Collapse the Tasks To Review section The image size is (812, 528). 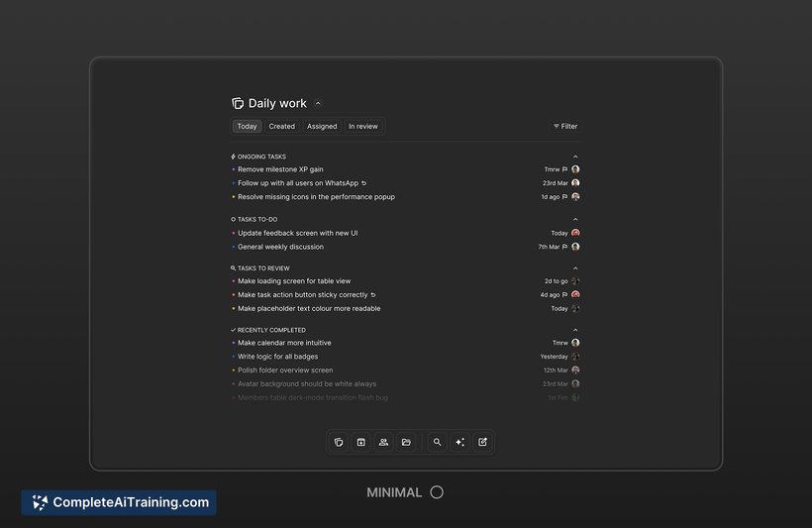(x=575, y=268)
